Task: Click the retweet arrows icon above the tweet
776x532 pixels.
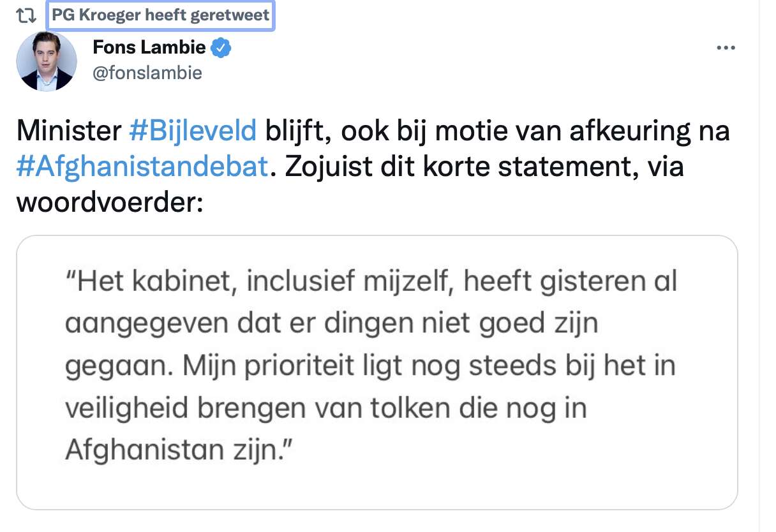Action: 25,16
